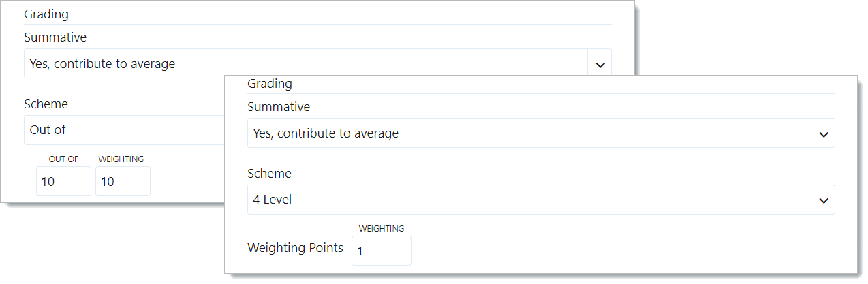Click the chevron arrow on the front Summative dropdown
Image resolution: width=868 pixels, height=284 pixels.
(823, 134)
